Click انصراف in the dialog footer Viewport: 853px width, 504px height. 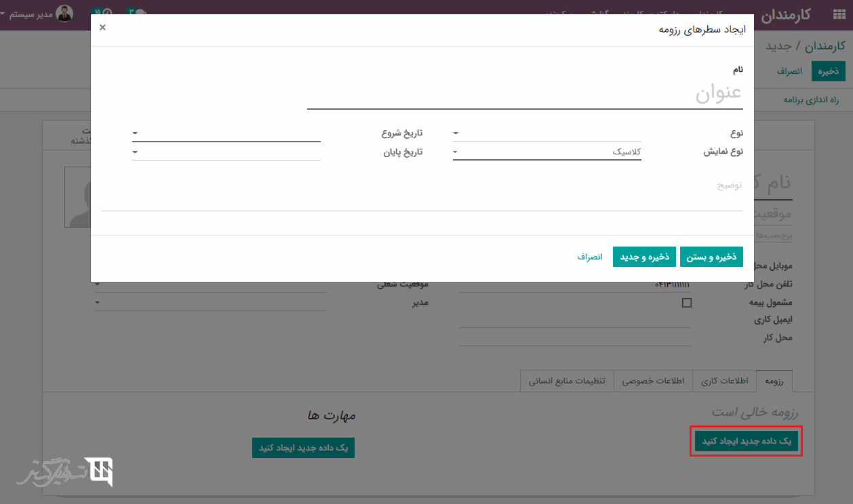(590, 257)
